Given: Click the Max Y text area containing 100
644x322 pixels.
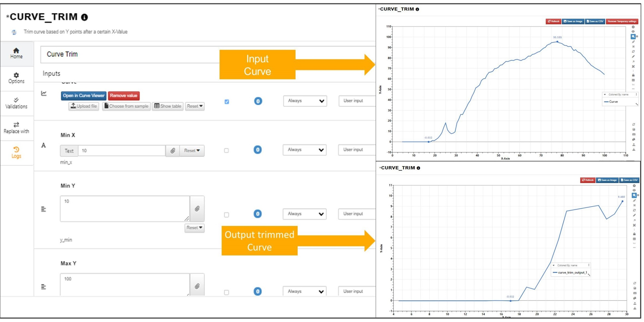Looking at the screenshot, I should pyautogui.click(x=125, y=285).
